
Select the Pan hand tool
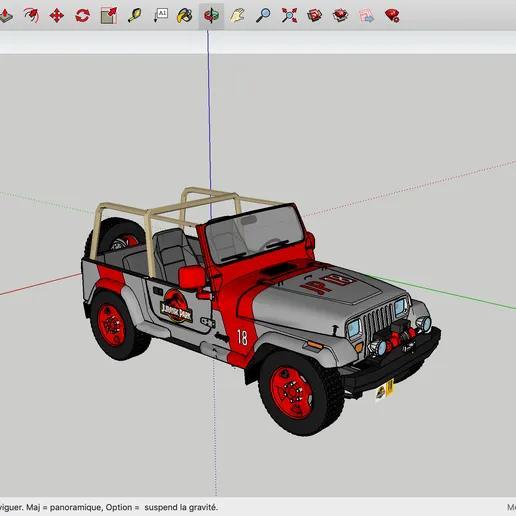238,16
